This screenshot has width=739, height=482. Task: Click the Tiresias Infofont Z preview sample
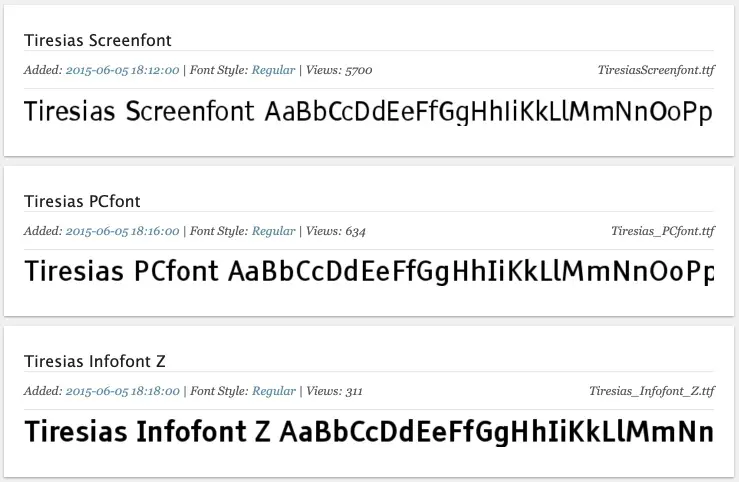click(x=368, y=432)
